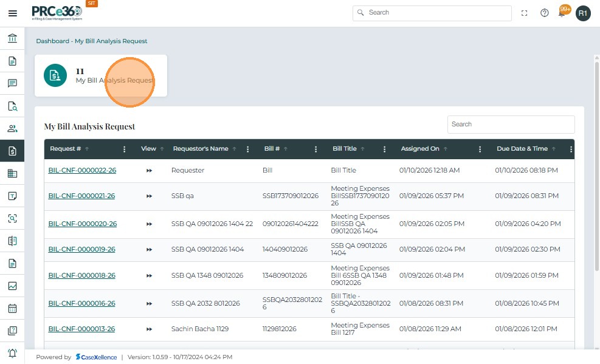This screenshot has height=364, width=600.
Task: Open the hamburger navigation menu
Action: coord(12,13)
